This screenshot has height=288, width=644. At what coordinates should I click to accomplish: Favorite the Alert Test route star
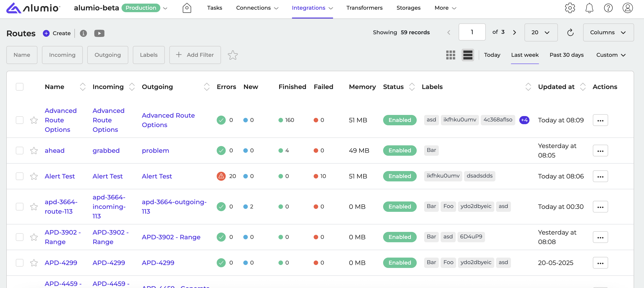click(x=34, y=176)
